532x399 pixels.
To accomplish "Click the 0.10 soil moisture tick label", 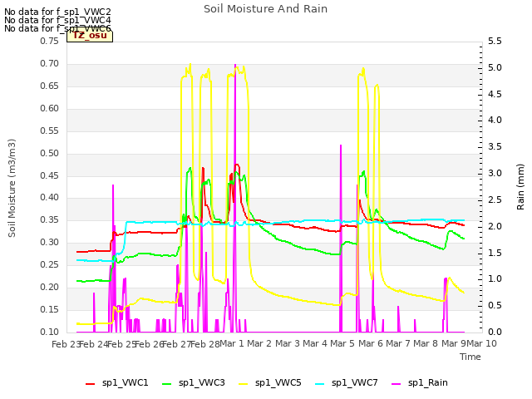I will pos(50,332).
